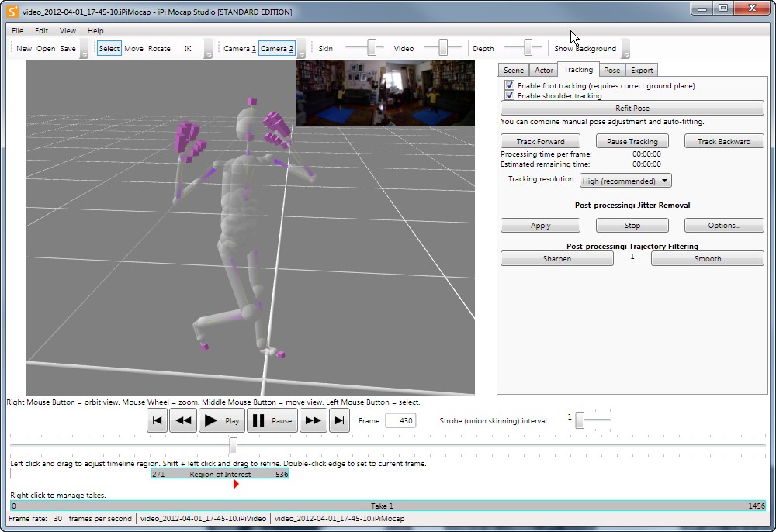Jump to first frame button
The height and width of the screenshot is (532, 776).
(x=157, y=420)
